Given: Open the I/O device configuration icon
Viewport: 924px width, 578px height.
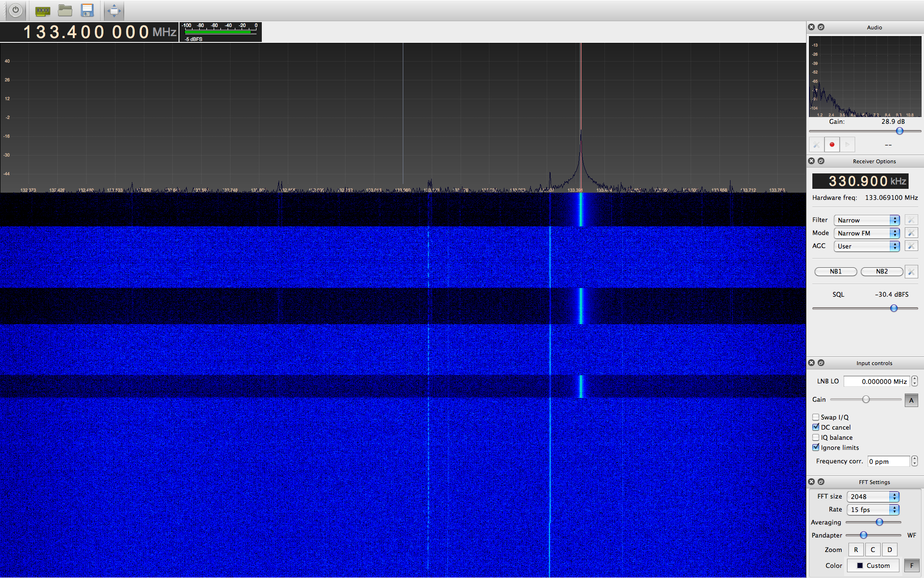Looking at the screenshot, I should click(42, 11).
